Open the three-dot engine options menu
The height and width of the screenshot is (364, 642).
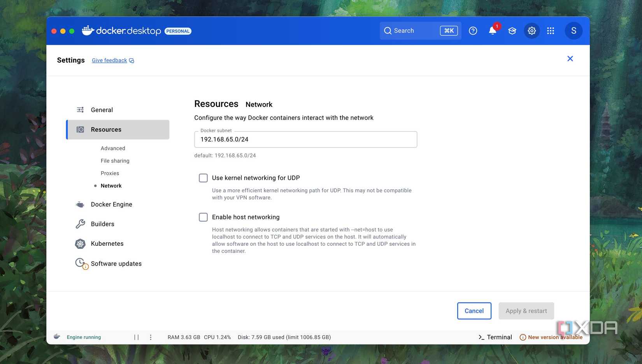151,337
